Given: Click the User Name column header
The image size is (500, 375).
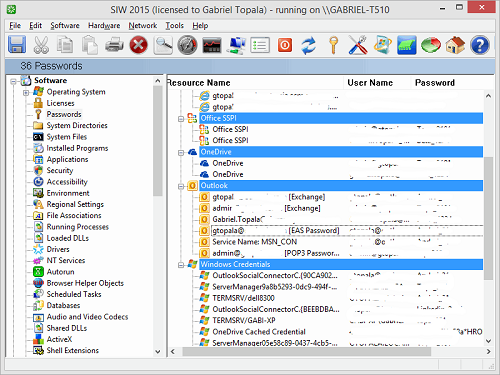Looking at the screenshot, I should point(377,83).
